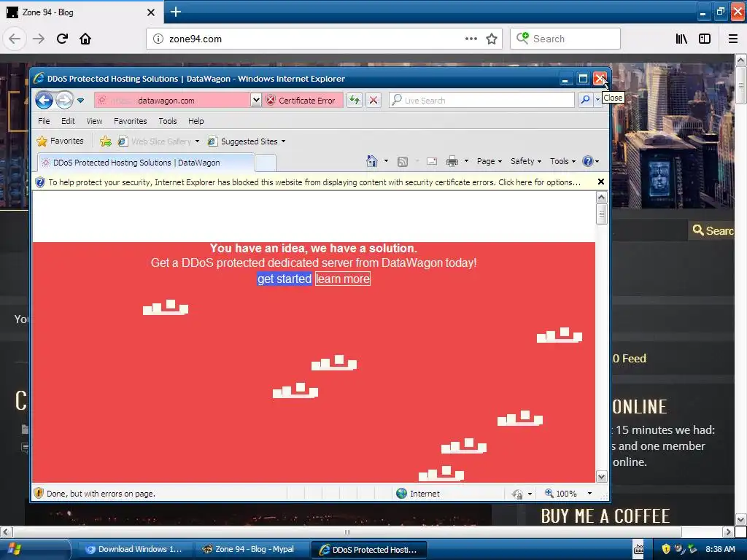This screenshot has height=560, width=747.
Task: Refresh the page in Internet Explorer
Action: (x=354, y=101)
